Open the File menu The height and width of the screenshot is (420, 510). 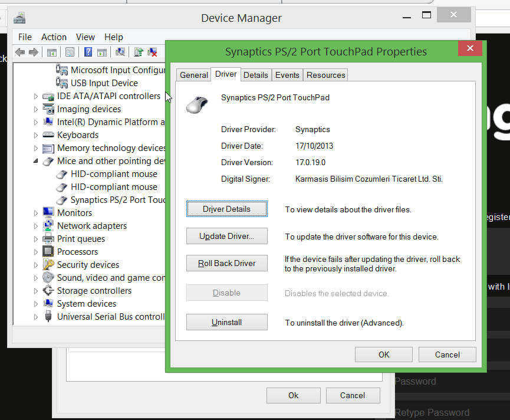(25, 37)
